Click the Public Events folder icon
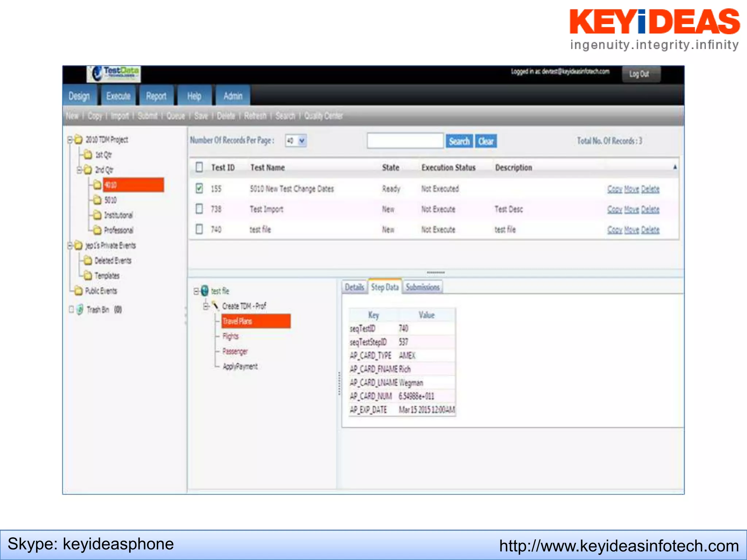 tap(78, 291)
